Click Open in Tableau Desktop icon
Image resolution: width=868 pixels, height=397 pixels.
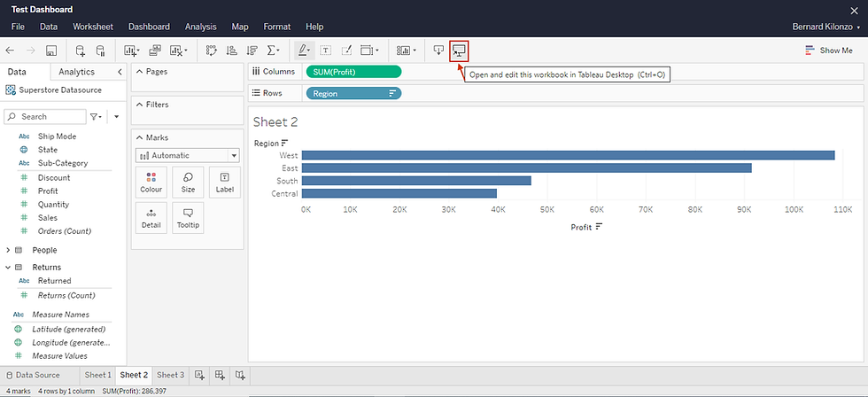[460, 51]
